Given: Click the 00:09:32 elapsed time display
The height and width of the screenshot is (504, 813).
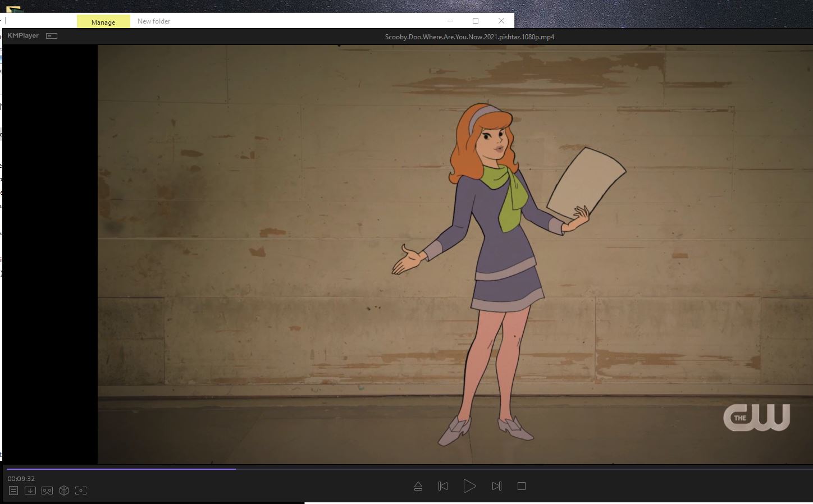Looking at the screenshot, I should 21,479.
